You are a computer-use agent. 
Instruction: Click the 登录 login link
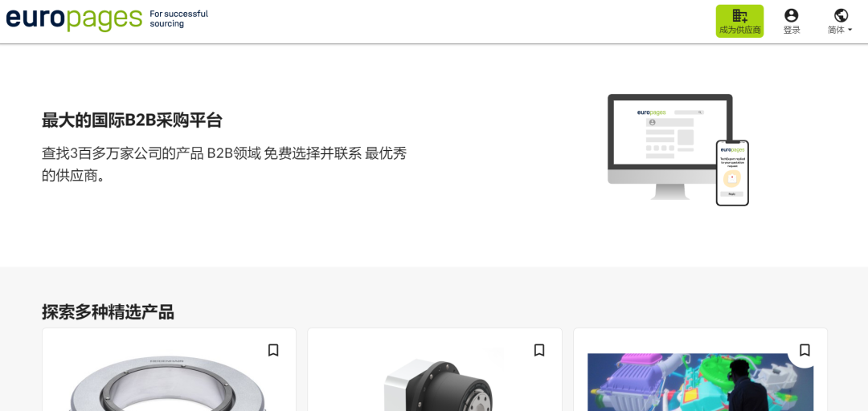(x=792, y=30)
